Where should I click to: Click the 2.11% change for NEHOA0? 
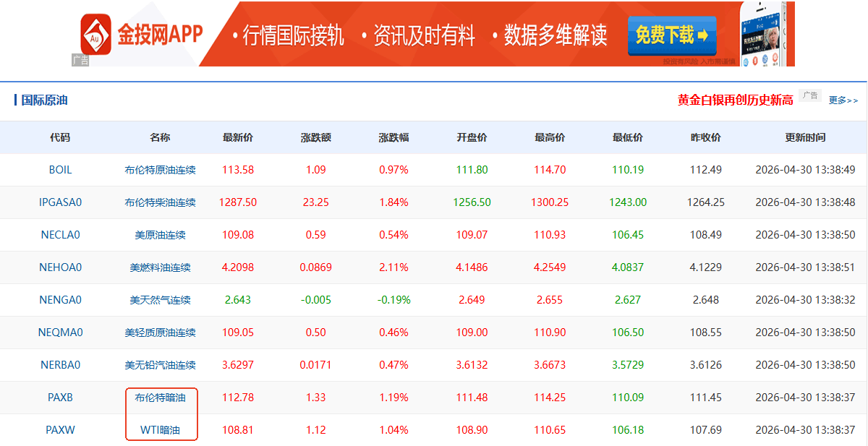(x=393, y=267)
